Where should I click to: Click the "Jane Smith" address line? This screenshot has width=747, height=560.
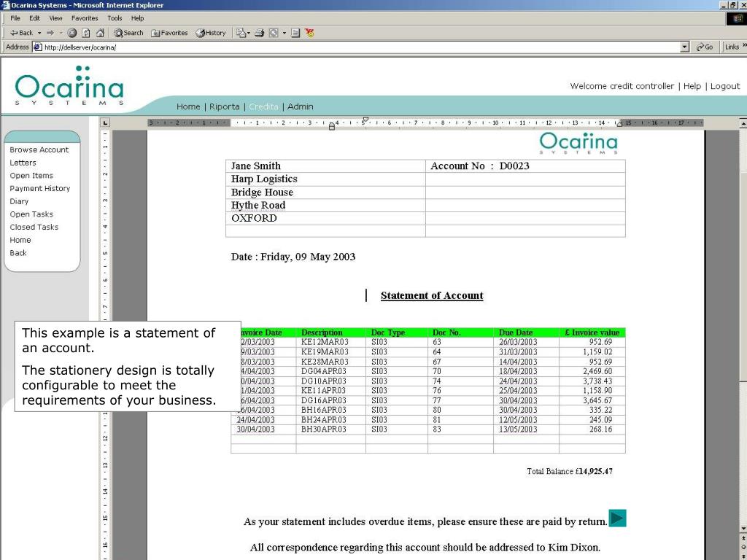256,166
